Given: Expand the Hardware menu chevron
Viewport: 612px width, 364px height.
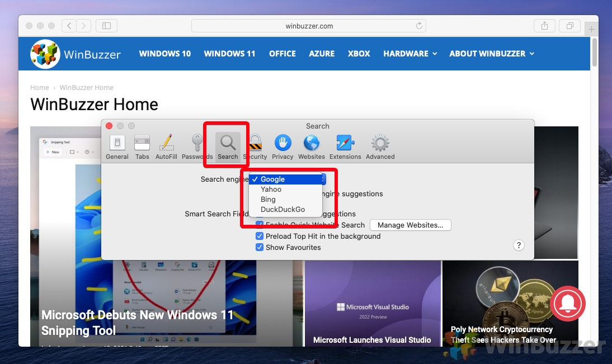Looking at the screenshot, I should coord(435,54).
